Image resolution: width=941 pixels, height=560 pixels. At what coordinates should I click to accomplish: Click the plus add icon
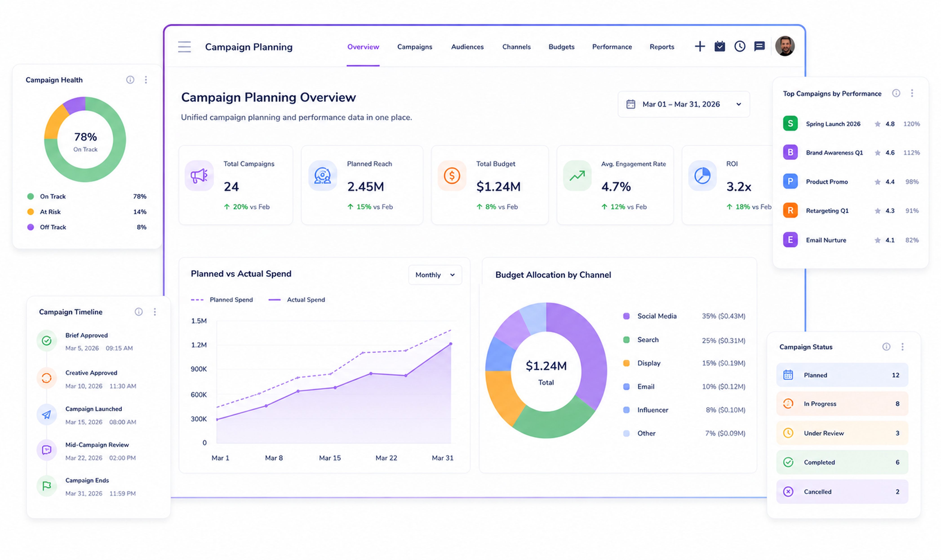699,47
